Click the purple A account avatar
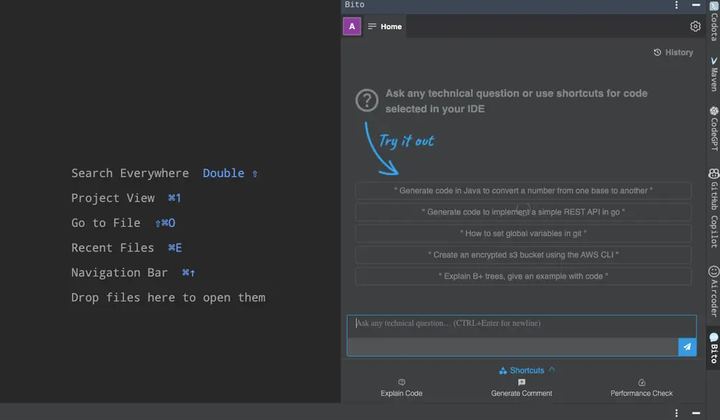The width and height of the screenshot is (720, 420). (352, 27)
